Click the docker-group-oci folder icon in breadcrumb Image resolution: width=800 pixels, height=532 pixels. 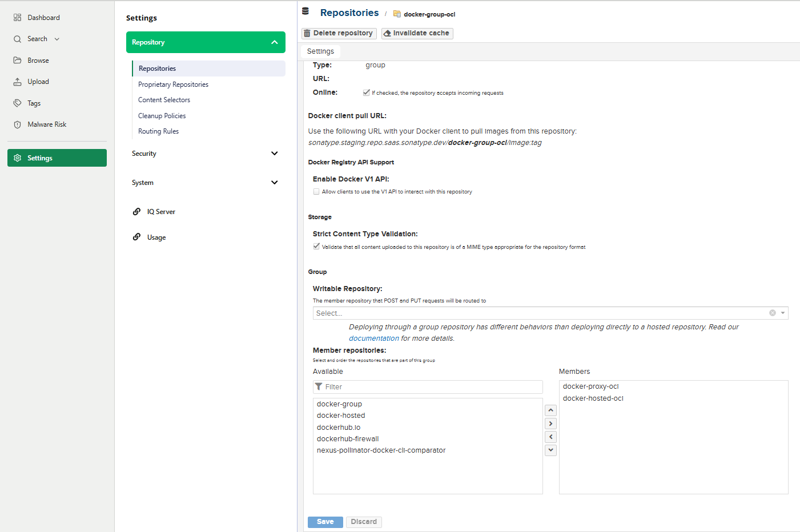click(397, 14)
